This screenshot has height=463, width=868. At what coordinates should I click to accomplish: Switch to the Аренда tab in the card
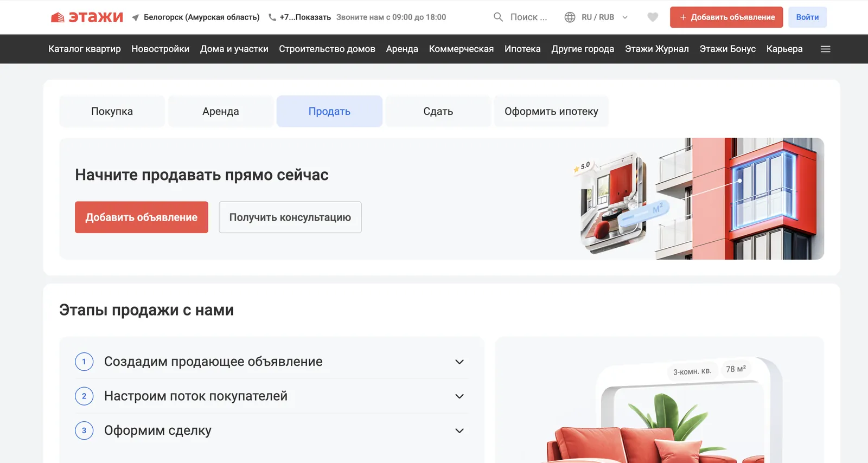point(221,111)
